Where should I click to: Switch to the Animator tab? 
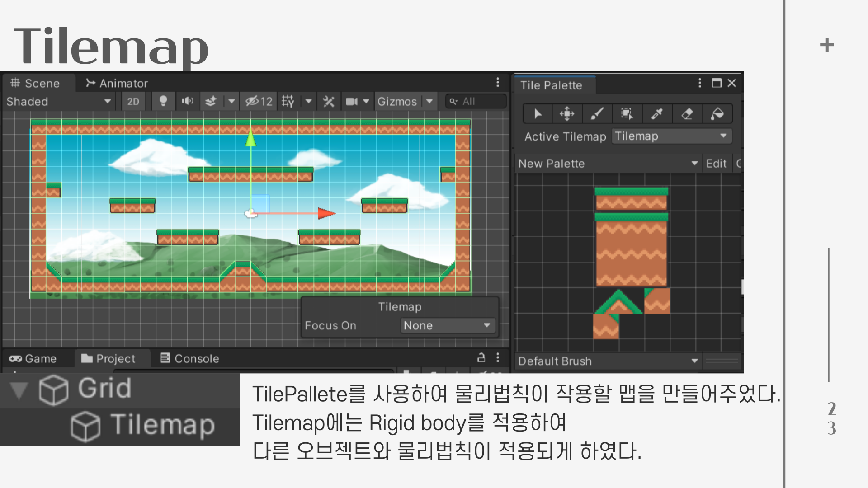click(x=117, y=83)
